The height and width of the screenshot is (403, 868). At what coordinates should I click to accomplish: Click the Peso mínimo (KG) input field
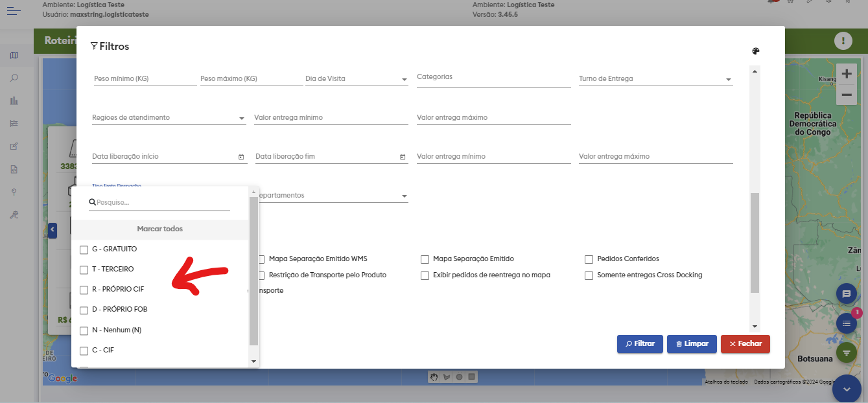145,79
